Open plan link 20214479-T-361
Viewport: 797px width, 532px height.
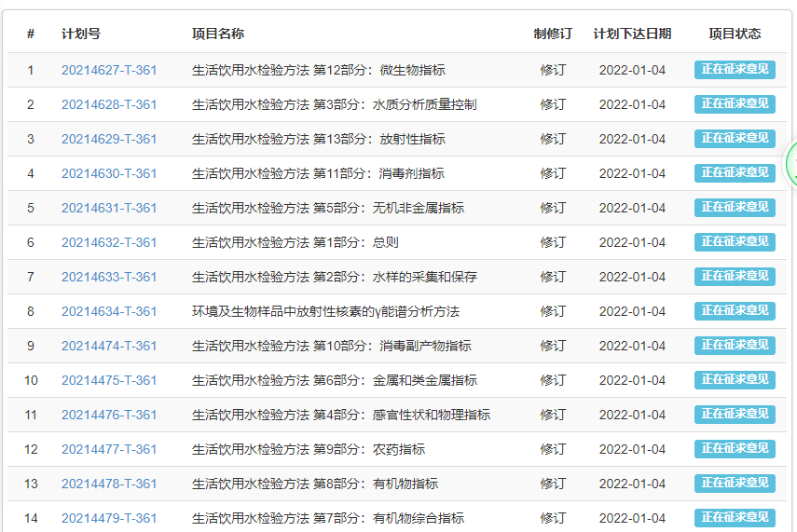coord(109,519)
